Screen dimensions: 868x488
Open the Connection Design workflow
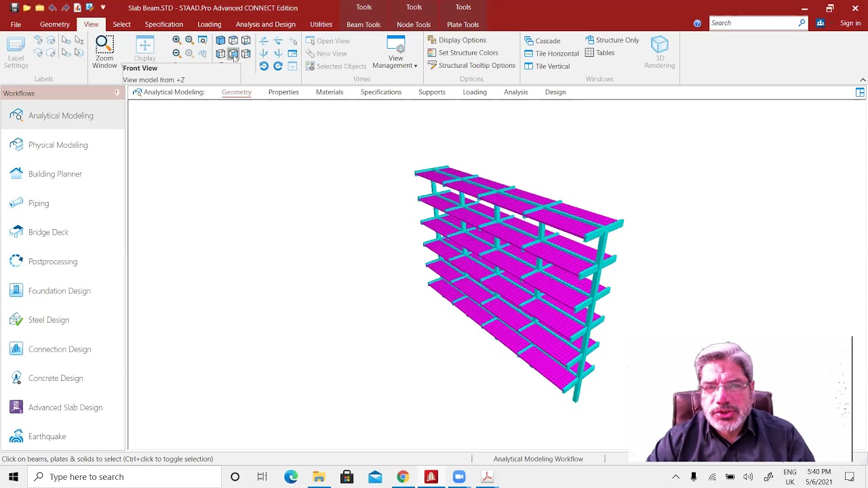[62, 349]
